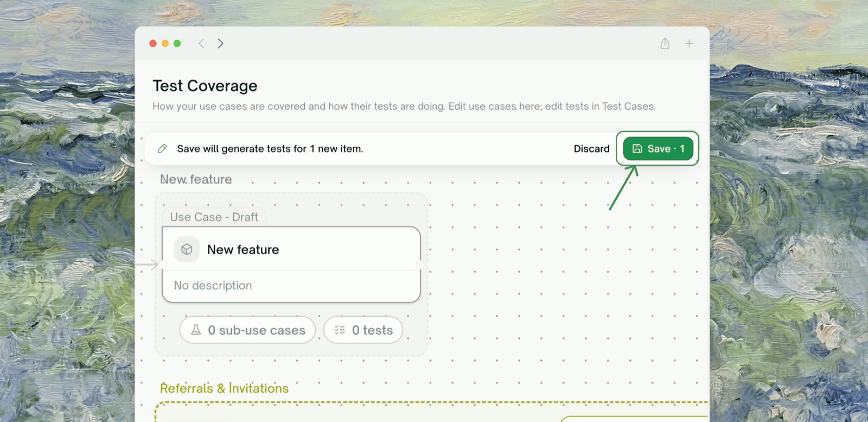Open the share icon in title bar
The height and width of the screenshot is (422, 868).
tap(665, 43)
